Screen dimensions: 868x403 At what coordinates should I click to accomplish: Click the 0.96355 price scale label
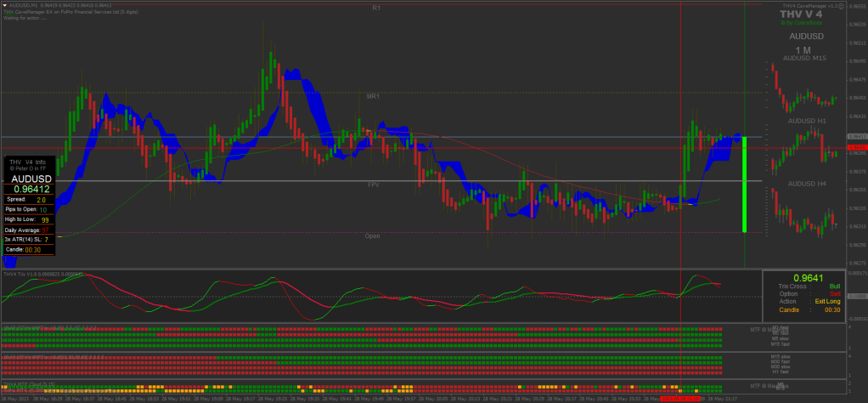(857, 190)
